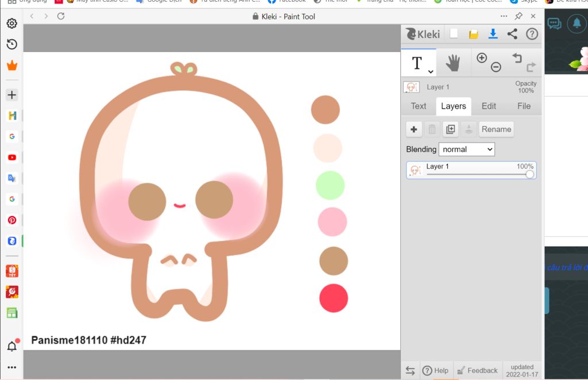Open the blue swirl sidebar shortcut below Pinterest
The image size is (588, 380).
(x=12, y=241)
